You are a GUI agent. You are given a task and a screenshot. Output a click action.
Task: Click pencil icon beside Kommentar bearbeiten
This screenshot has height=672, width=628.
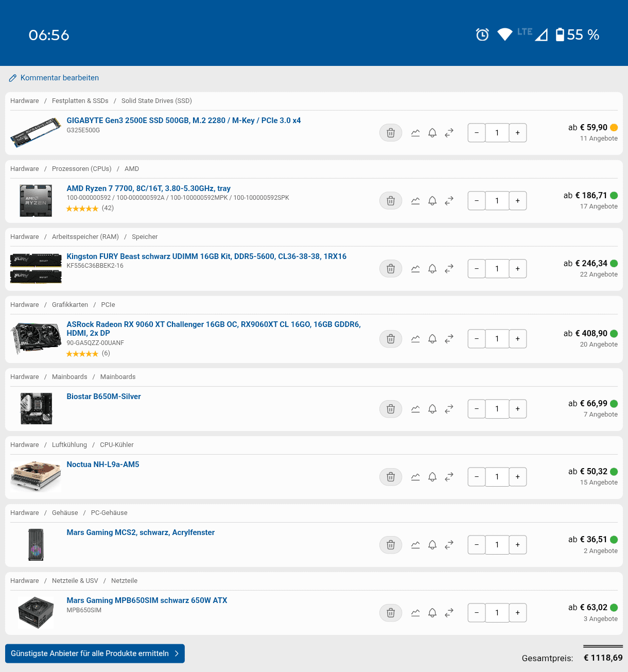pyautogui.click(x=13, y=78)
